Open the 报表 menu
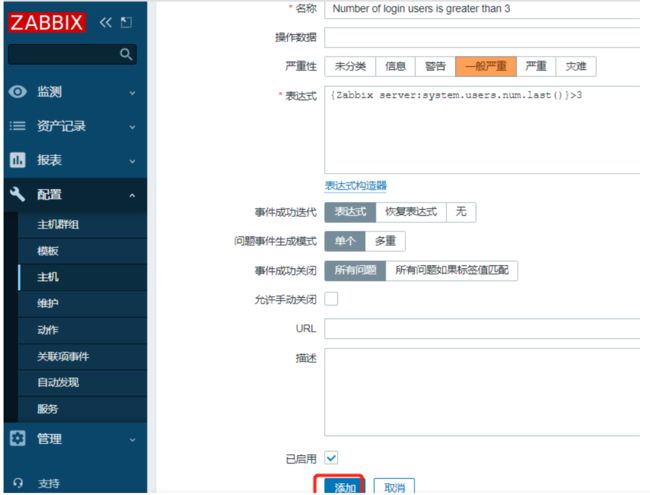650x495 pixels. (x=75, y=160)
